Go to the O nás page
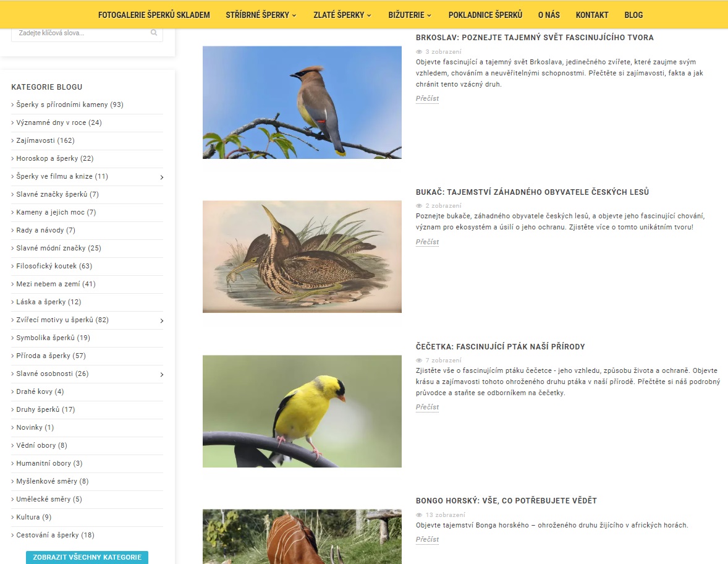The image size is (728, 564). [x=549, y=15]
